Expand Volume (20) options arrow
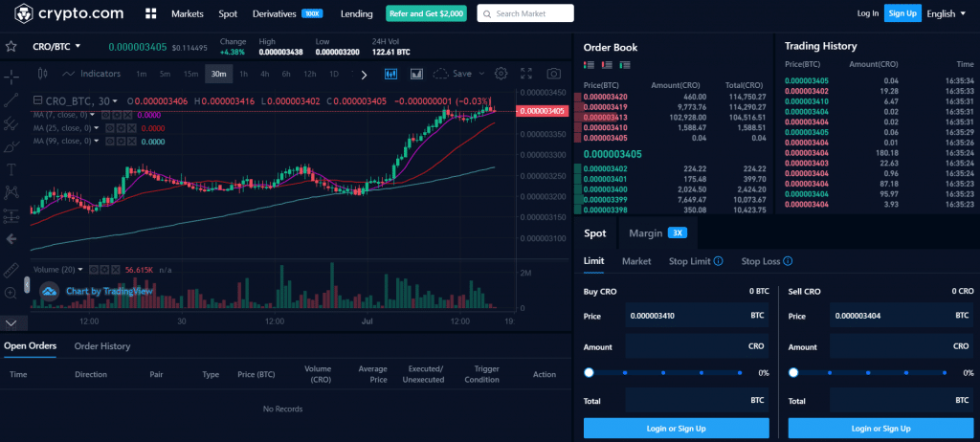The height and width of the screenshot is (442, 980). pyautogui.click(x=80, y=270)
